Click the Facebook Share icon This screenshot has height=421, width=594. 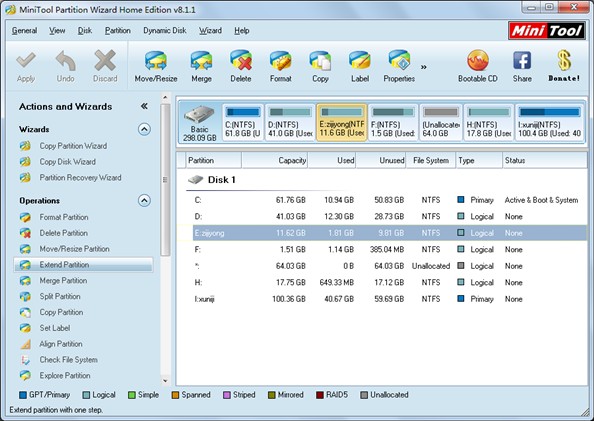(x=522, y=61)
